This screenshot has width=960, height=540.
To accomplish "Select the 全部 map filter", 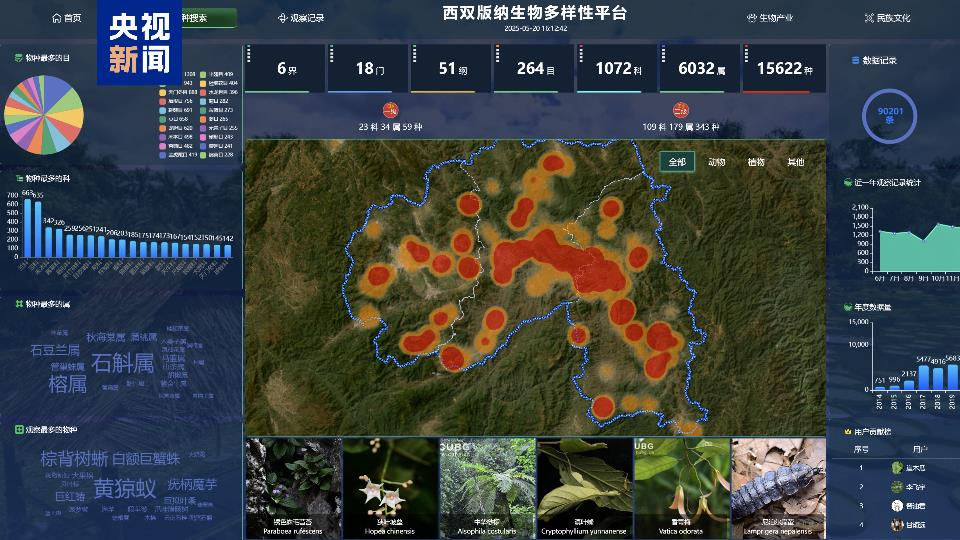I will [x=677, y=162].
